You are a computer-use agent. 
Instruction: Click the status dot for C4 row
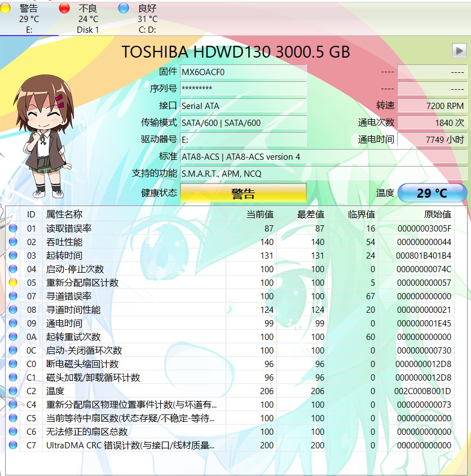pyautogui.click(x=13, y=404)
